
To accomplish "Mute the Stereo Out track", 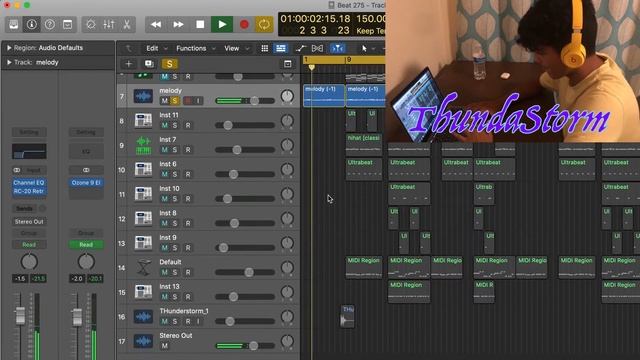I will point(164,346).
